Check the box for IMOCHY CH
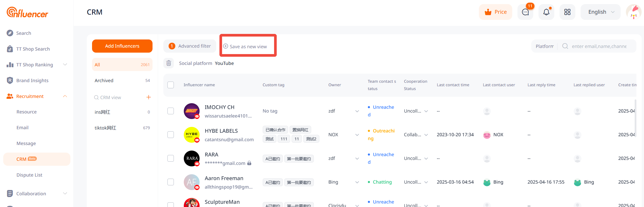The height and width of the screenshot is (207, 644). (x=171, y=111)
